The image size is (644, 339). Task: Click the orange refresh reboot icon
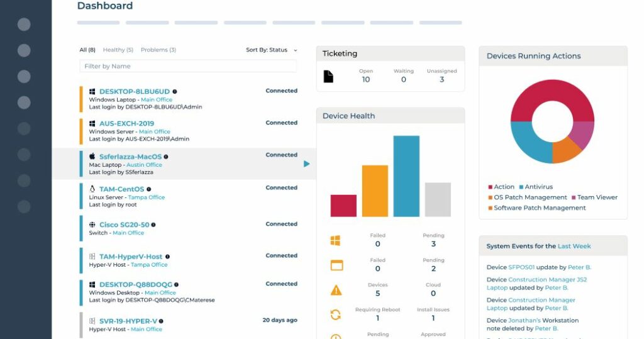336,314
